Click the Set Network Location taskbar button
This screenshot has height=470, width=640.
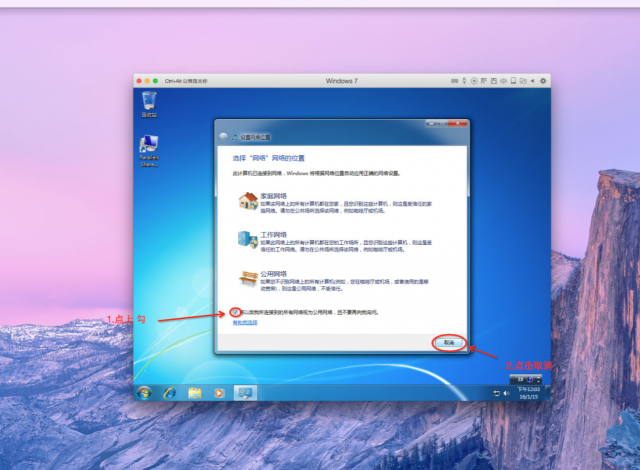tap(245, 393)
